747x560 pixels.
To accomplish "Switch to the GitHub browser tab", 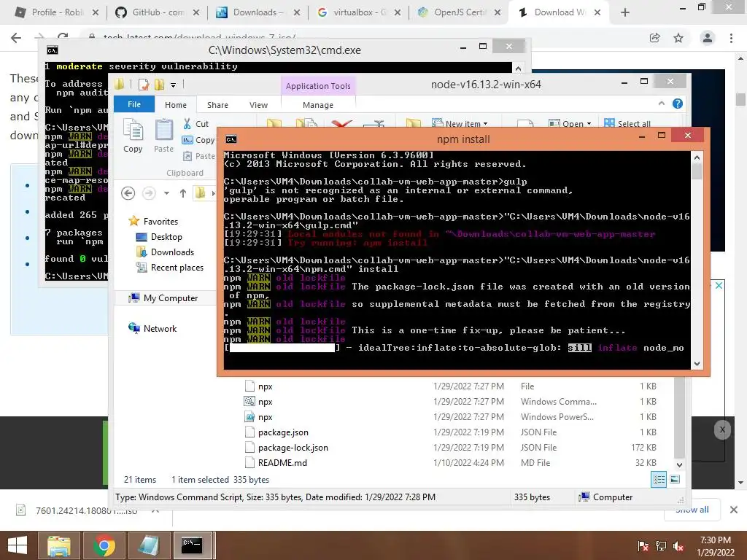I will point(157,12).
